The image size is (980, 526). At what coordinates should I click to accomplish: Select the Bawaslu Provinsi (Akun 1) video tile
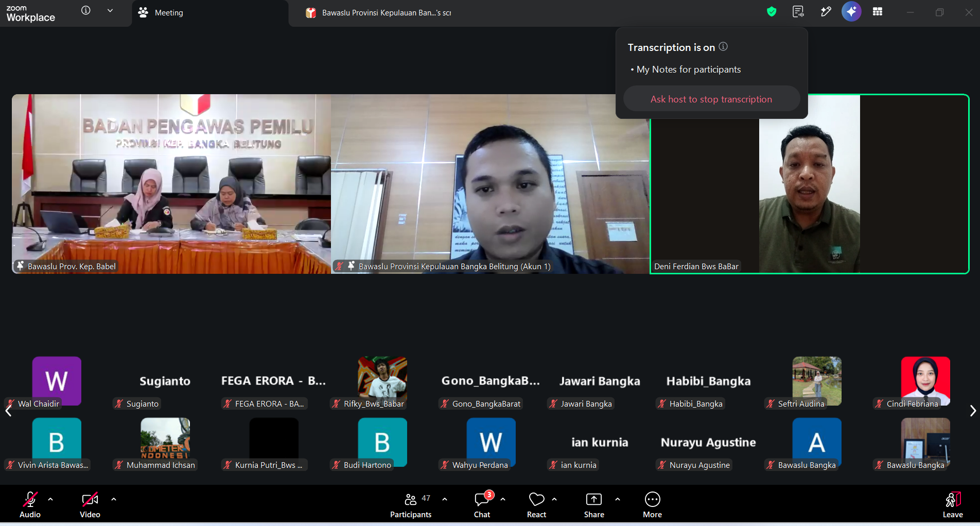click(x=491, y=184)
